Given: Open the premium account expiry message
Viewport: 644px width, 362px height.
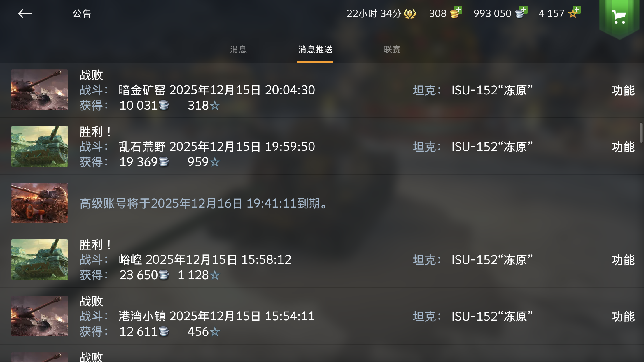Looking at the screenshot, I should point(322,203).
